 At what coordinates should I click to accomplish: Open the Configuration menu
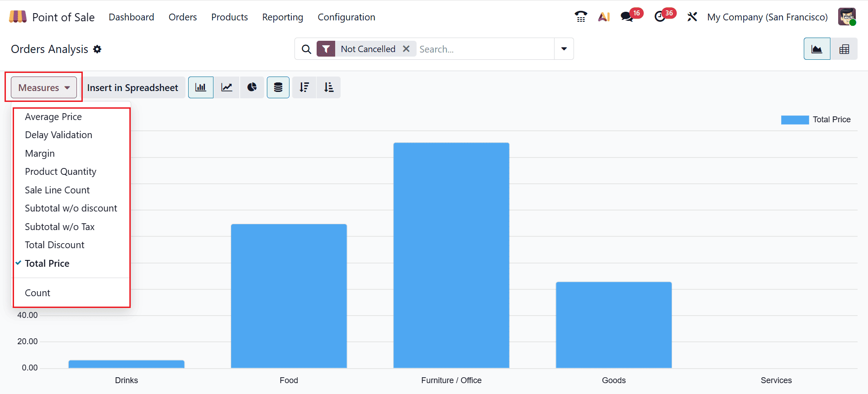(346, 17)
